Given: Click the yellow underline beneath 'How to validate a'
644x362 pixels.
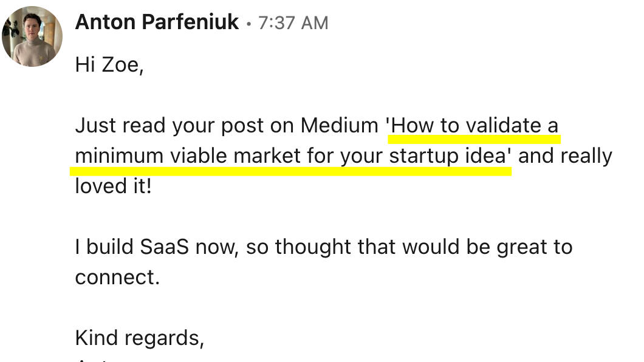Looking at the screenshot, I should point(474,138).
